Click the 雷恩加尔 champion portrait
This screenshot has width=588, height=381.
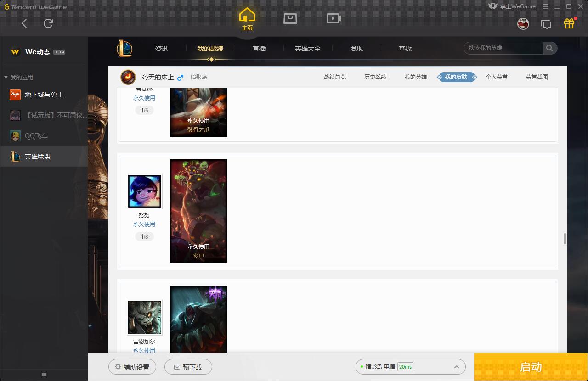(144, 317)
